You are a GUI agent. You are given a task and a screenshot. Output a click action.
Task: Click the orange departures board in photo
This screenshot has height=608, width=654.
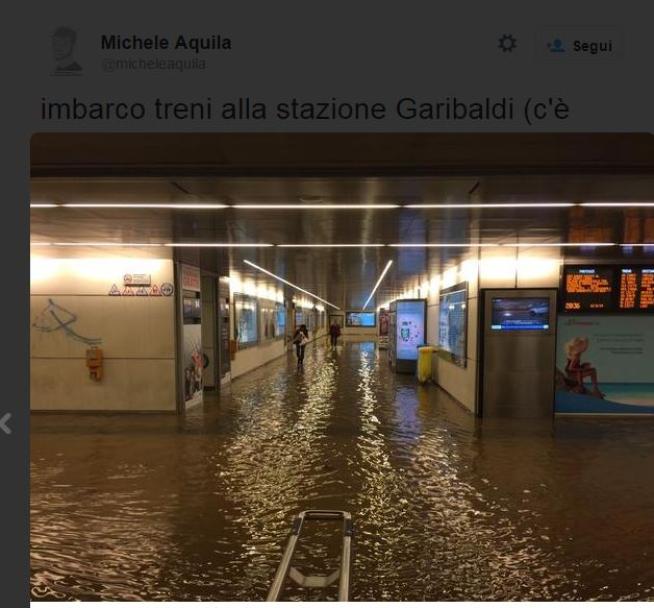[608, 289]
